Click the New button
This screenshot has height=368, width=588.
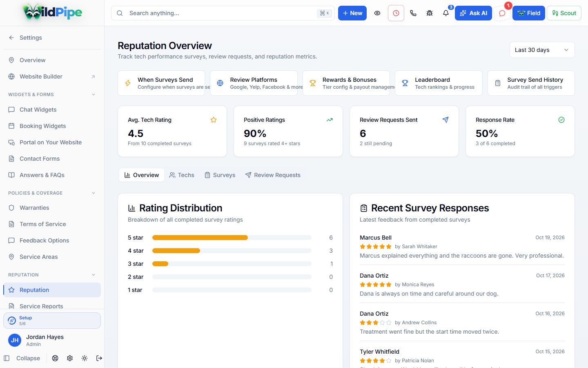pos(352,13)
